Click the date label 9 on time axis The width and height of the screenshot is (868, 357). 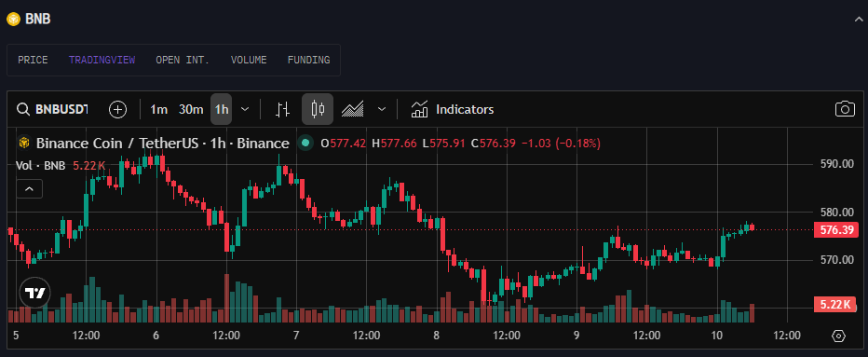pyautogui.click(x=576, y=336)
